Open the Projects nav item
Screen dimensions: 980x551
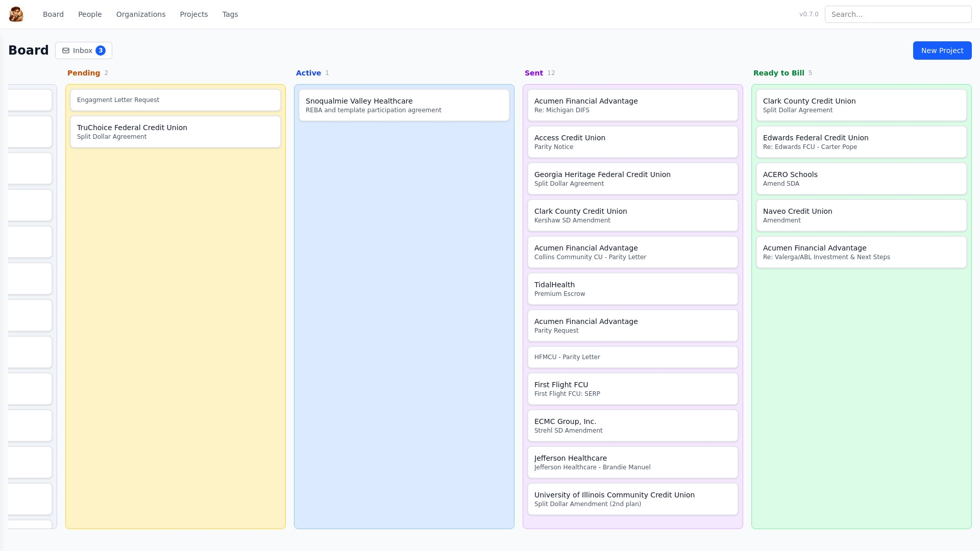click(x=194, y=14)
